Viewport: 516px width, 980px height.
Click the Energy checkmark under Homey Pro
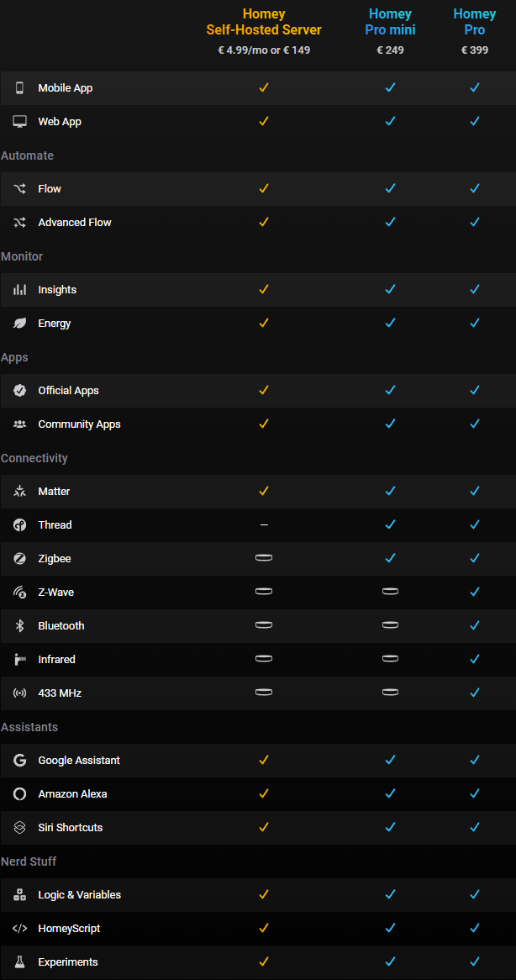475,323
